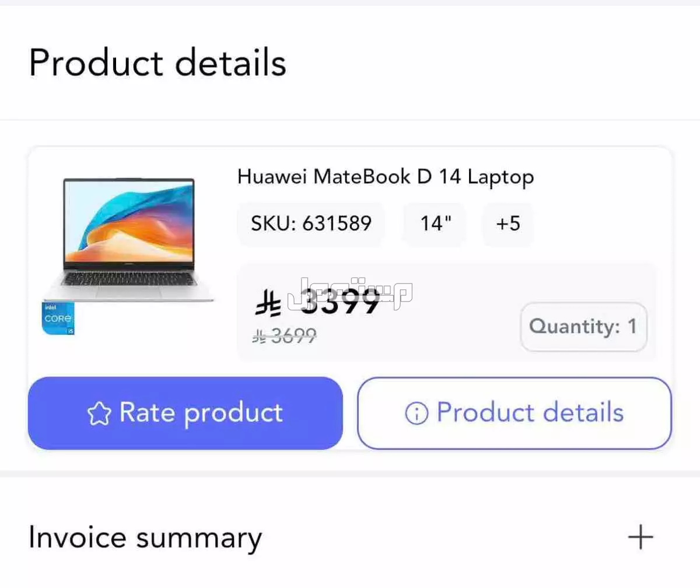Screen dimensions: 700x588
Task: Open the Huawei MateBook laptop thumbnail
Action: pos(128,240)
